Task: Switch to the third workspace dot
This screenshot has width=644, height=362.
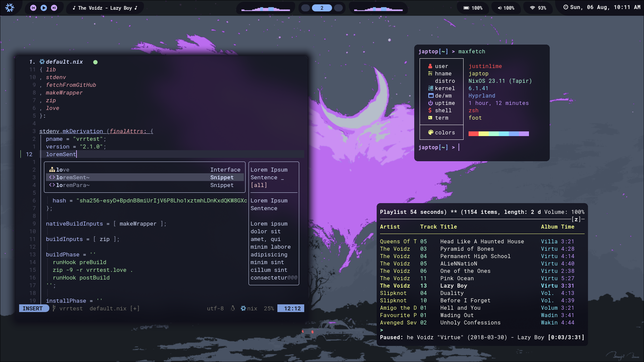Action: pos(338,8)
